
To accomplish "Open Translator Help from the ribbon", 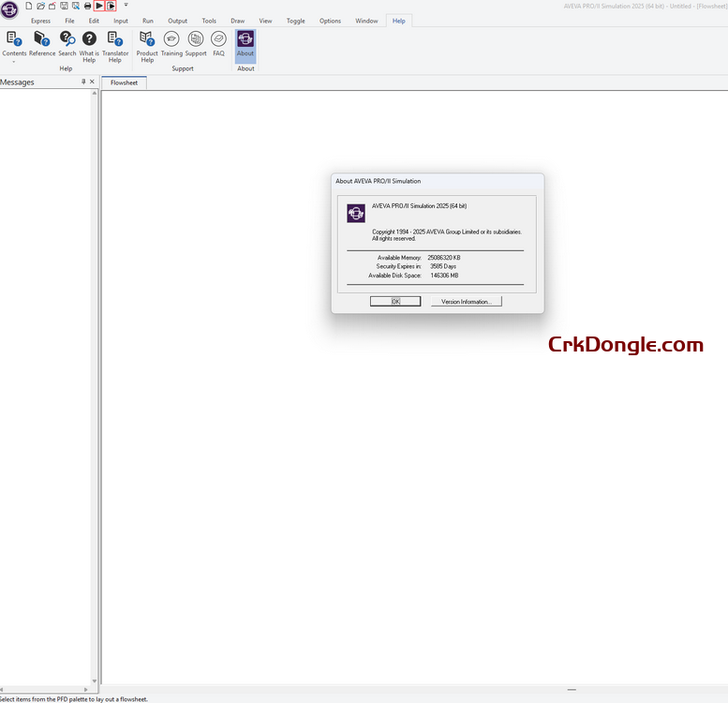I will [x=115, y=40].
